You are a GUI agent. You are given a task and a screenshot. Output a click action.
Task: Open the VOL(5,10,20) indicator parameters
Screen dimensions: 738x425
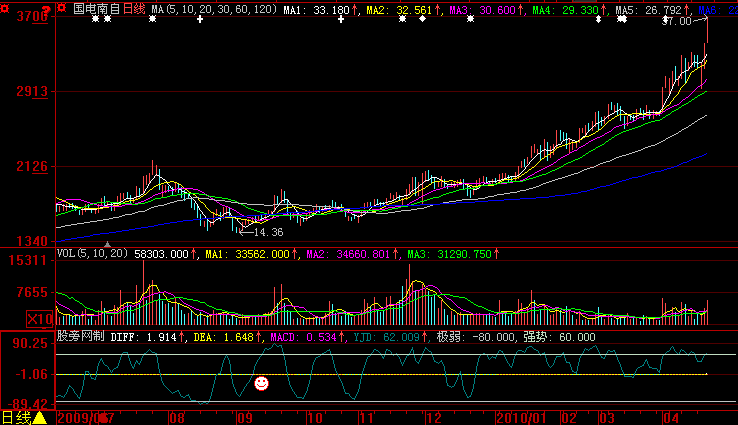pyautogui.click(x=92, y=254)
